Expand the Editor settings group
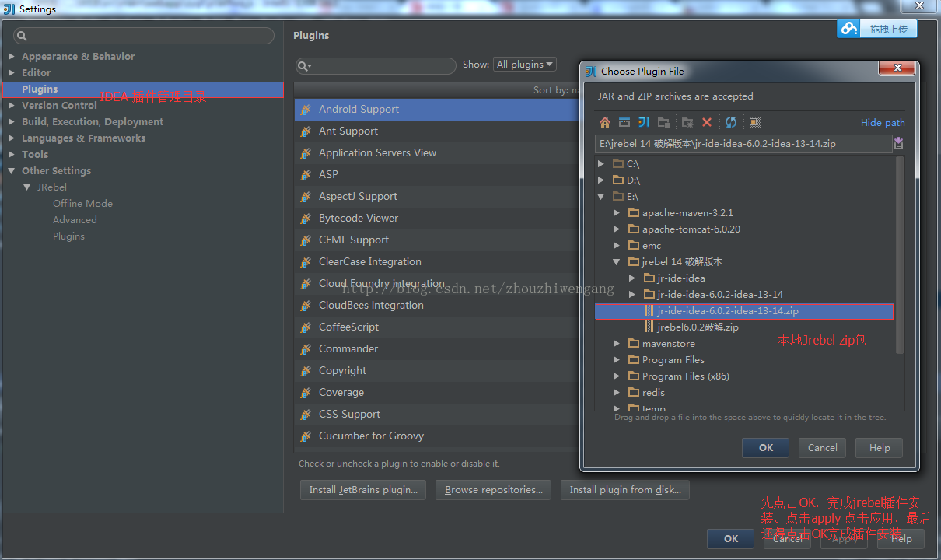This screenshot has width=941, height=560. click(11, 72)
